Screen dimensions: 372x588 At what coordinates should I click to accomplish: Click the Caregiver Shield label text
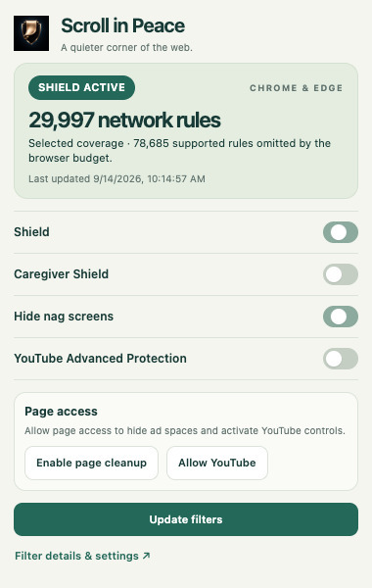click(61, 274)
